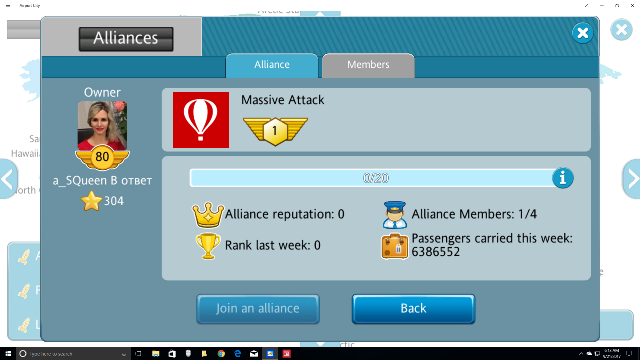Click the Windows taskbar search box
The image size is (640, 360).
tap(74, 354)
